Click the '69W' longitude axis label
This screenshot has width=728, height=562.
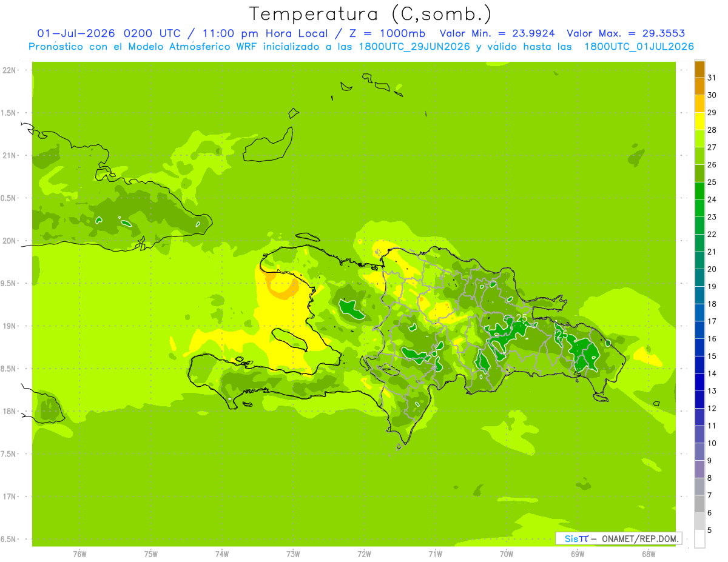tap(578, 554)
